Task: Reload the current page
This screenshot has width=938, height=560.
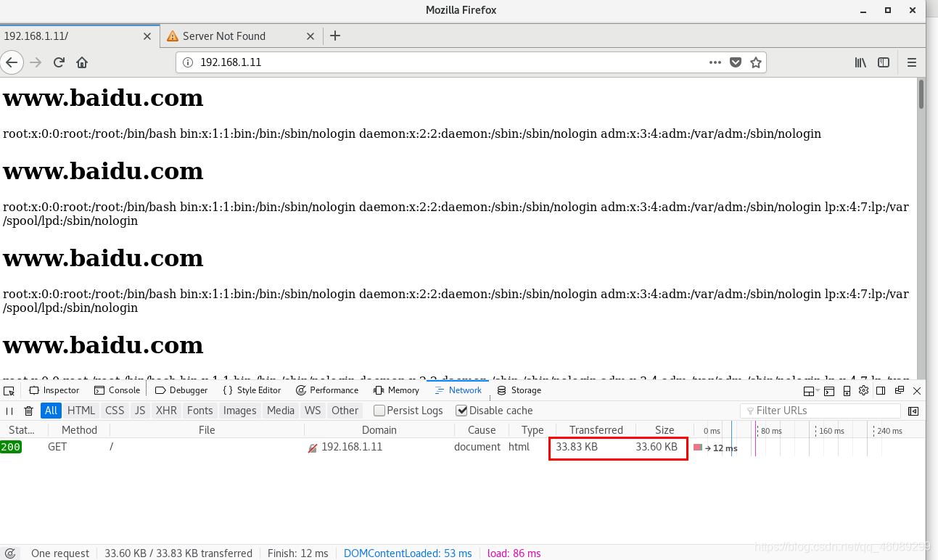Action: (59, 62)
